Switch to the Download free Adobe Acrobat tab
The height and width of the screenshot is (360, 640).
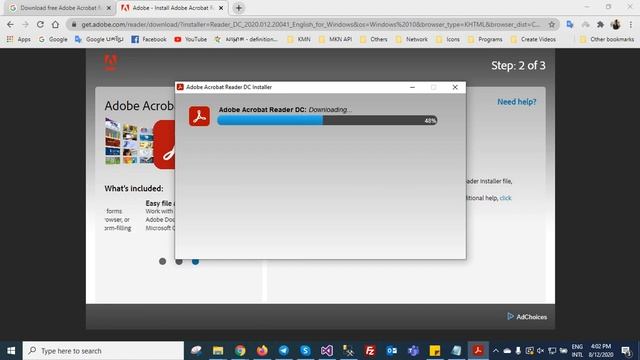(59, 8)
